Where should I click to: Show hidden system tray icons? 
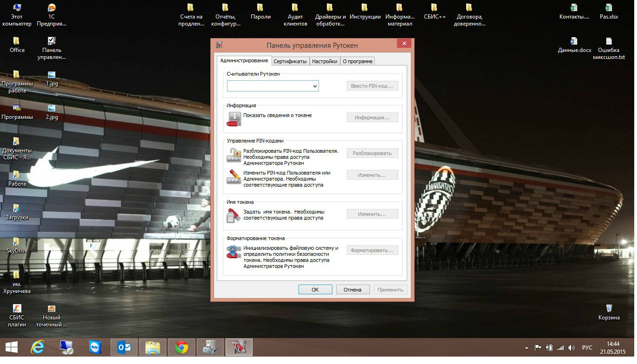[x=526, y=348]
